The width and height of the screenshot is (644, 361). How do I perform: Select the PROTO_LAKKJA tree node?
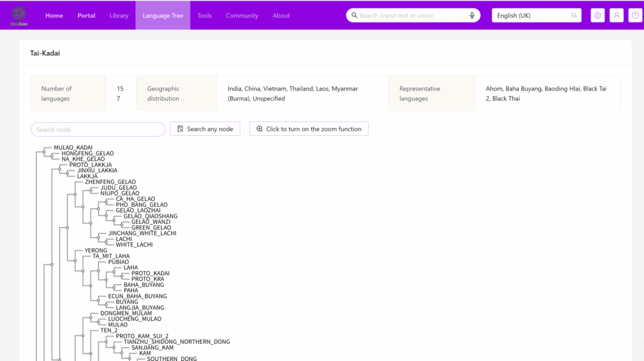coord(91,165)
